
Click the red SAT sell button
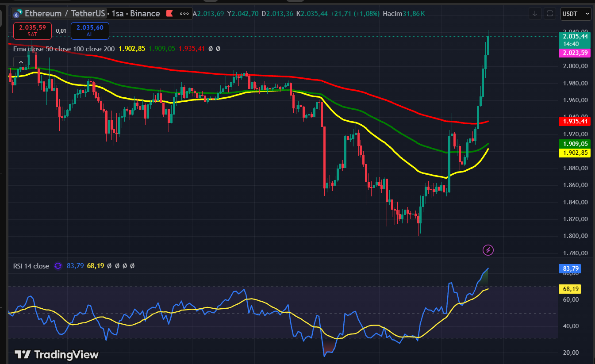tap(32, 31)
